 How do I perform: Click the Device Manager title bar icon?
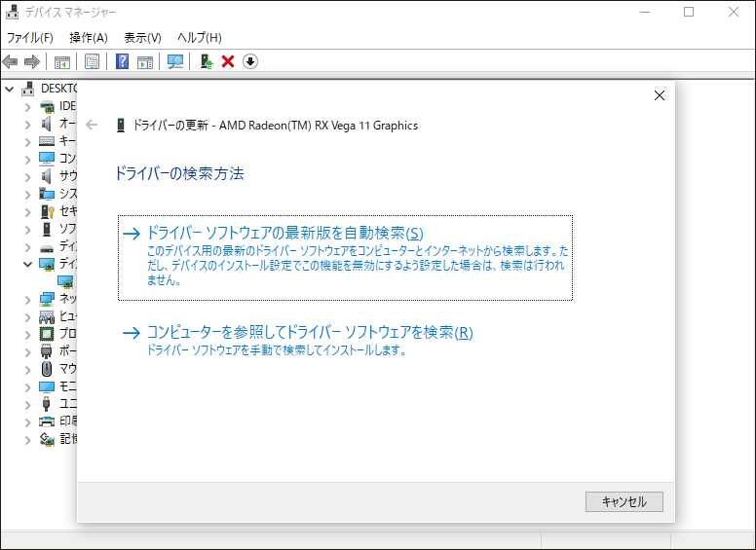(12, 12)
